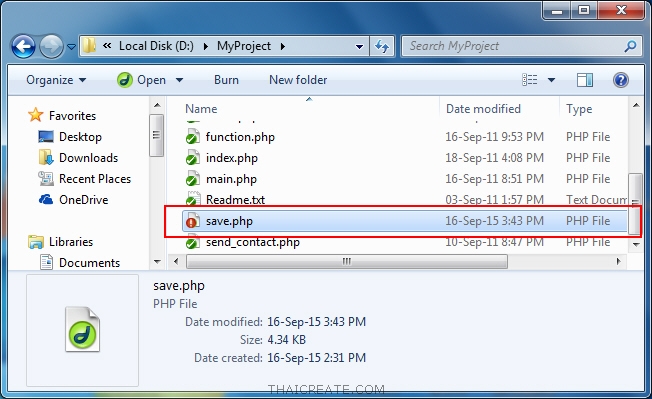Click the file list scroll down arrow

point(636,244)
